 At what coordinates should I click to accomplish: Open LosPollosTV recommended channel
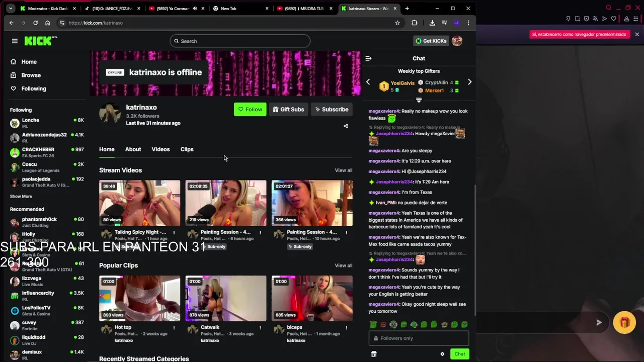(47, 311)
